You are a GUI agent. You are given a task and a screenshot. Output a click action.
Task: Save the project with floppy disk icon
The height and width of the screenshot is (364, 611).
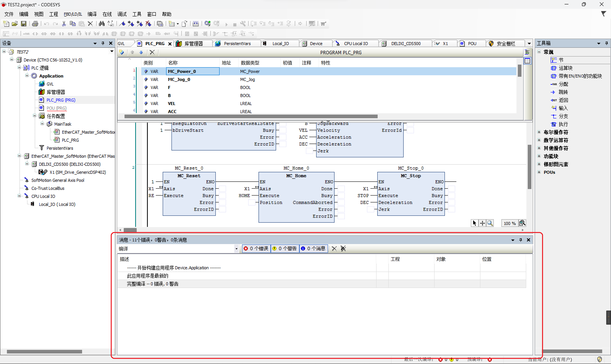click(23, 24)
